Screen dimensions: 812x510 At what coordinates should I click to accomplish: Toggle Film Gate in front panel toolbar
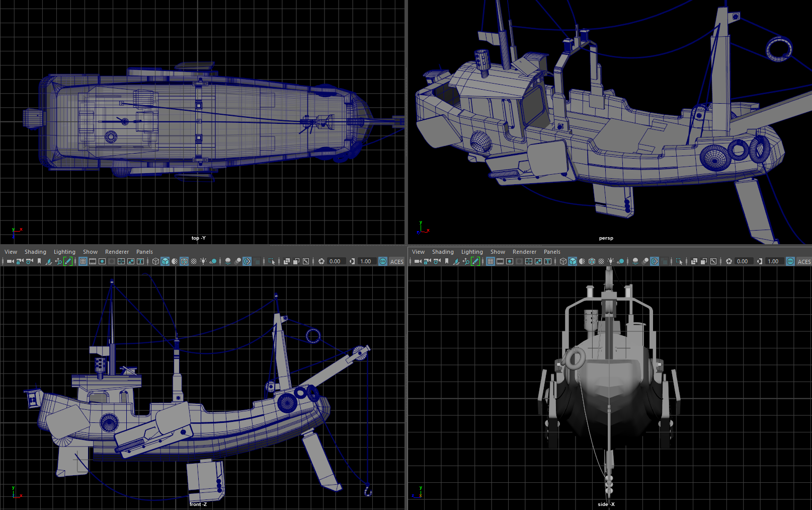point(93,261)
